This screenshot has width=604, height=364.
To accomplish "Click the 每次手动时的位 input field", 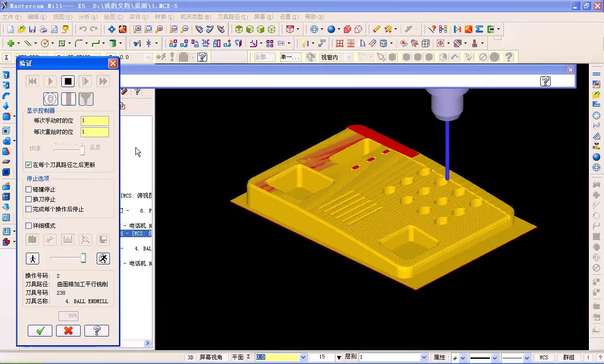I will click(x=94, y=121).
